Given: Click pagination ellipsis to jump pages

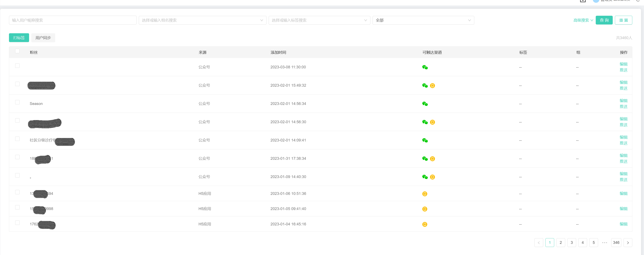Looking at the screenshot, I should [x=604, y=243].
